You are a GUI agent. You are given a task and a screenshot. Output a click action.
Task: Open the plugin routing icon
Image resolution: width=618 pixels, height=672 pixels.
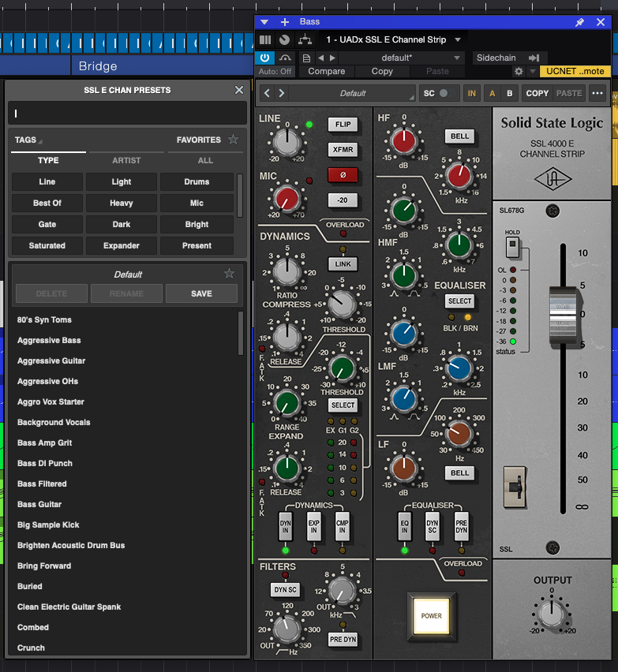point(305,40)
